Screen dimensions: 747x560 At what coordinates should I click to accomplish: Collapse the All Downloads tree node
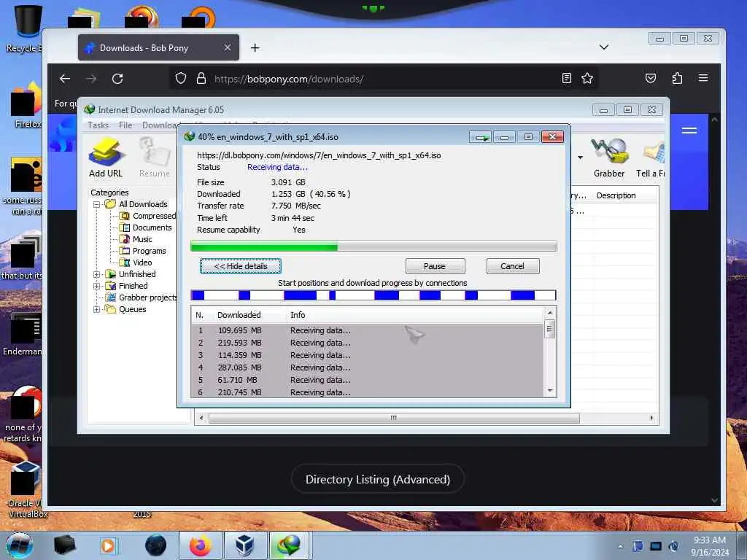[97, 204]
